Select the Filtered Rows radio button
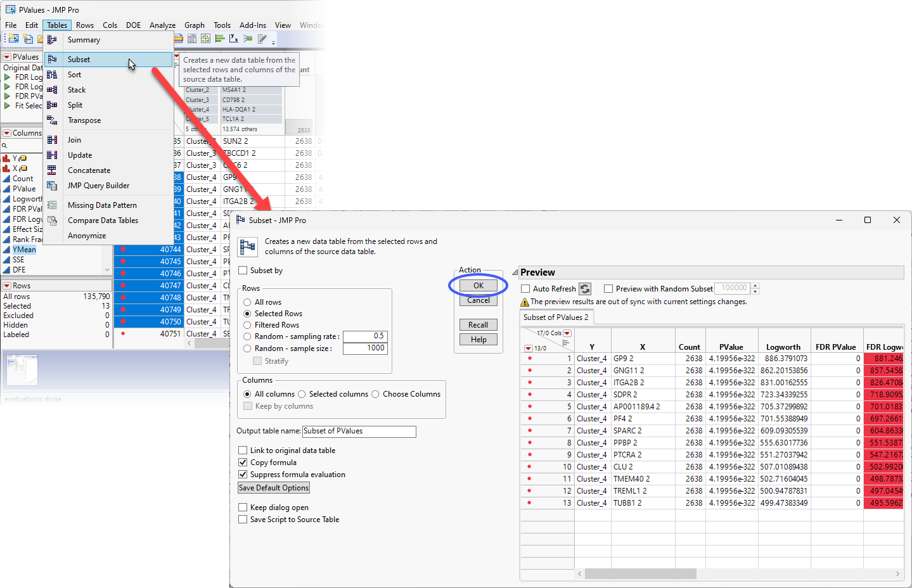Viewport: 912px width, 588px height. [x=248, y=325]
